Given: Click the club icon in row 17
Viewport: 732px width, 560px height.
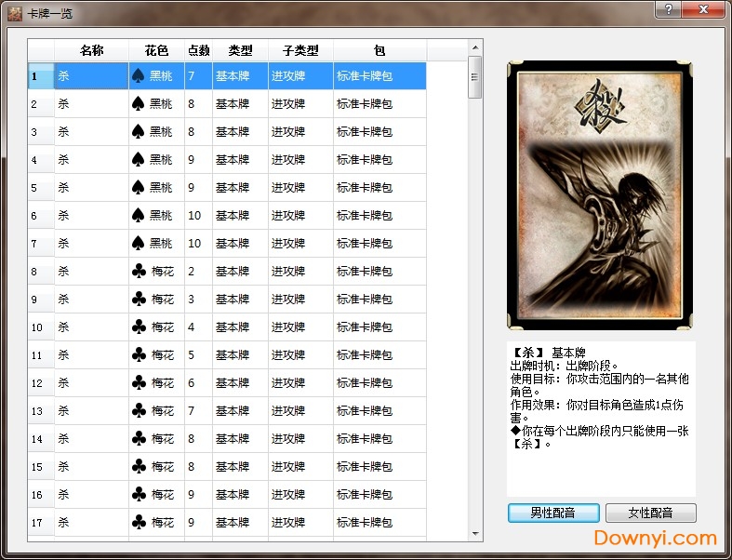Looking at the screenshot, I should 139,523.
